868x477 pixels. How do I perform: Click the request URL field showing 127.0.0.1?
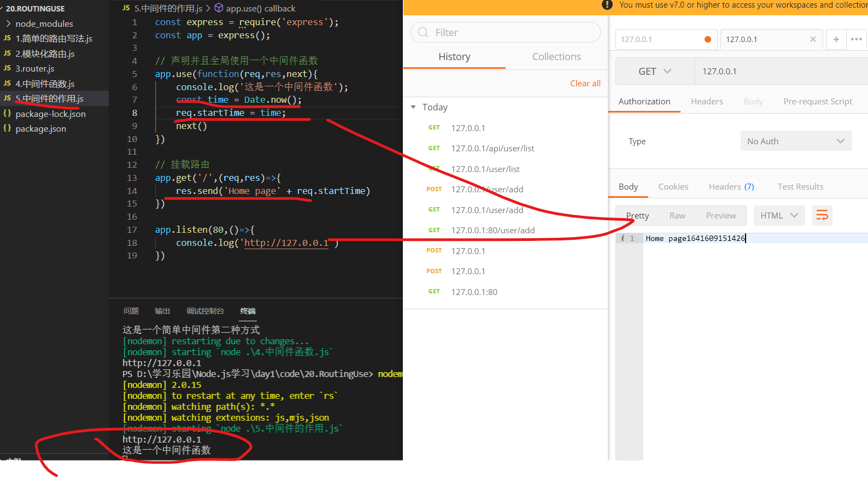782,72
